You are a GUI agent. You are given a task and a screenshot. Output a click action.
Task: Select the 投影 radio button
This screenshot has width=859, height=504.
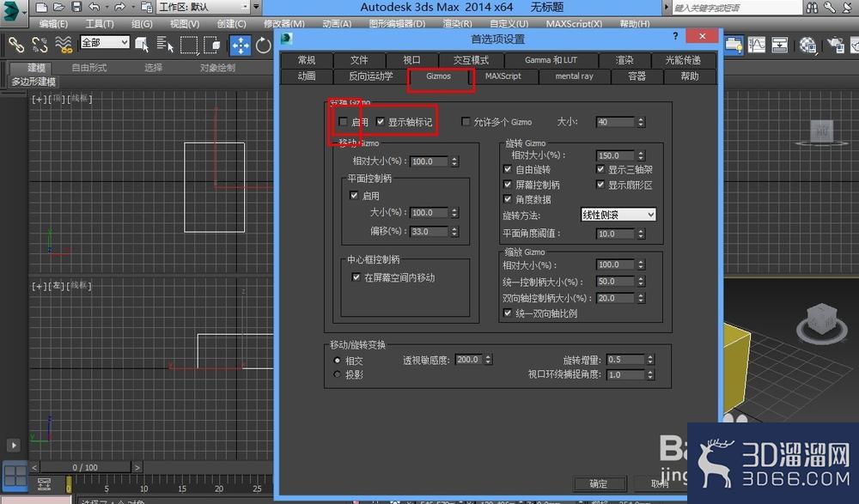coord(338,374)
